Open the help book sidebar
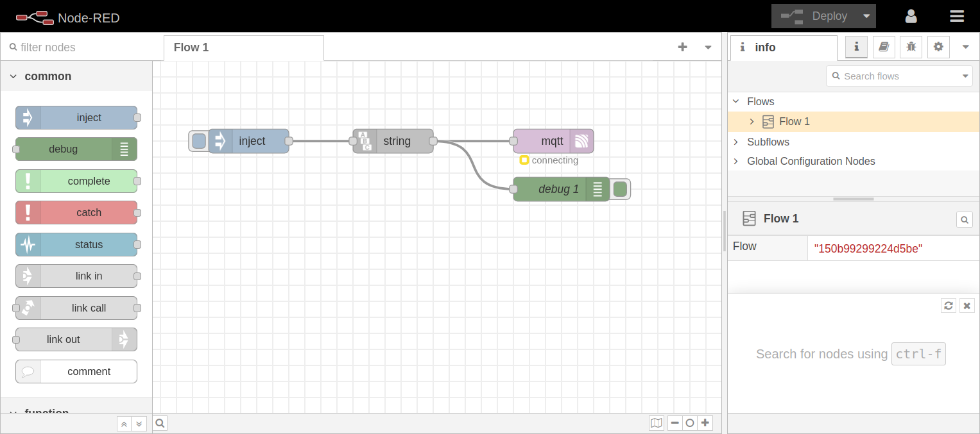 pyautogui.click(x=884, y=47)
